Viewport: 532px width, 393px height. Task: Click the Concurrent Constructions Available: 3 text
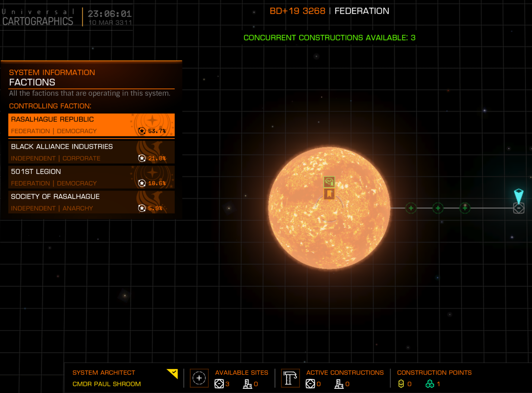pos(329,38)
